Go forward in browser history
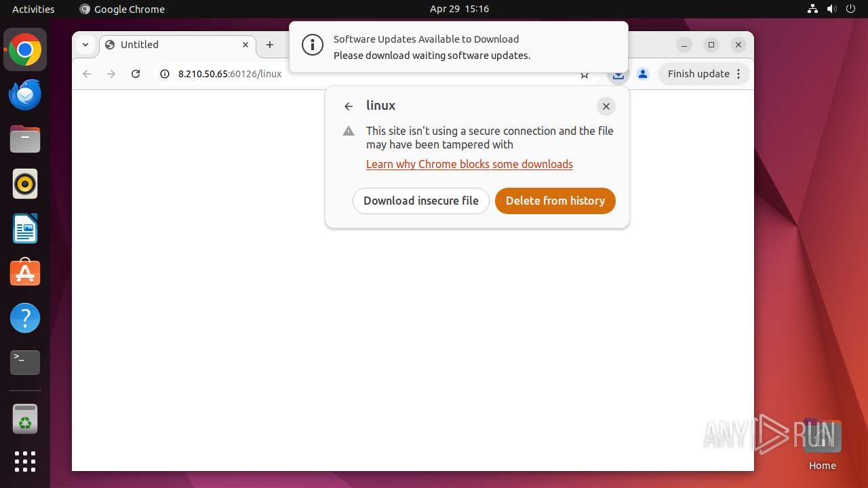Viewport: 868px width, 488px height. click(111, 74)
